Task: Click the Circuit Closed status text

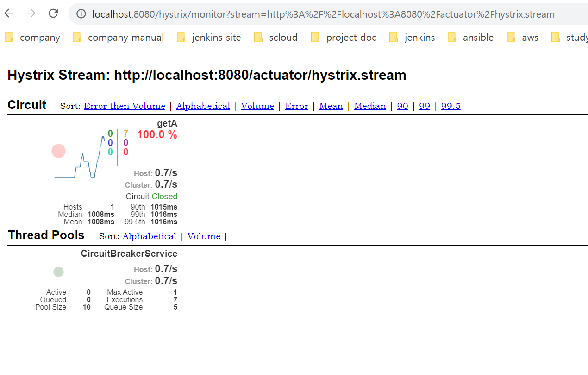Action: tap(151, 197)
